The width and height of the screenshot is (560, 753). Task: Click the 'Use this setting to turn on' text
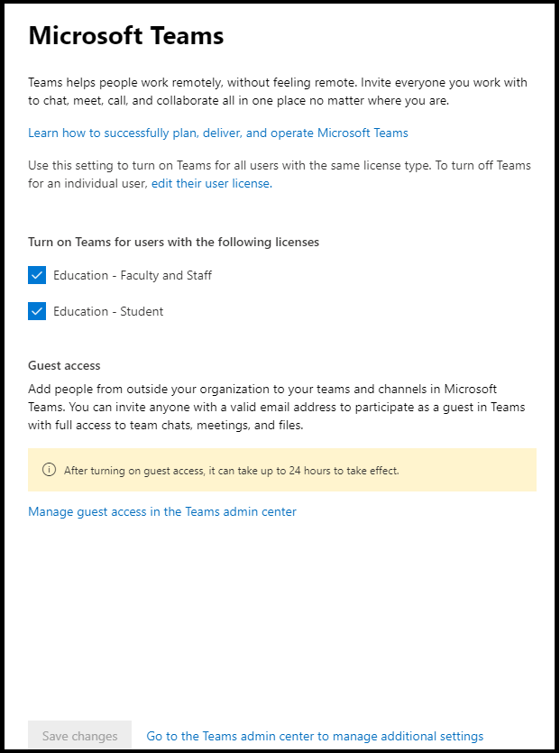click(280, 174)
